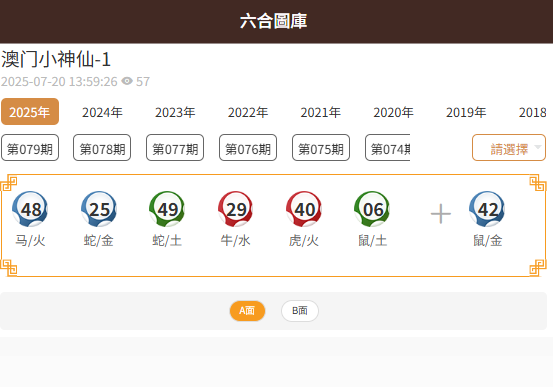Viewport: 553px width, 387px height.
Task: Click the 六合圖庫 header title
Action: click(x=273, y=21)
